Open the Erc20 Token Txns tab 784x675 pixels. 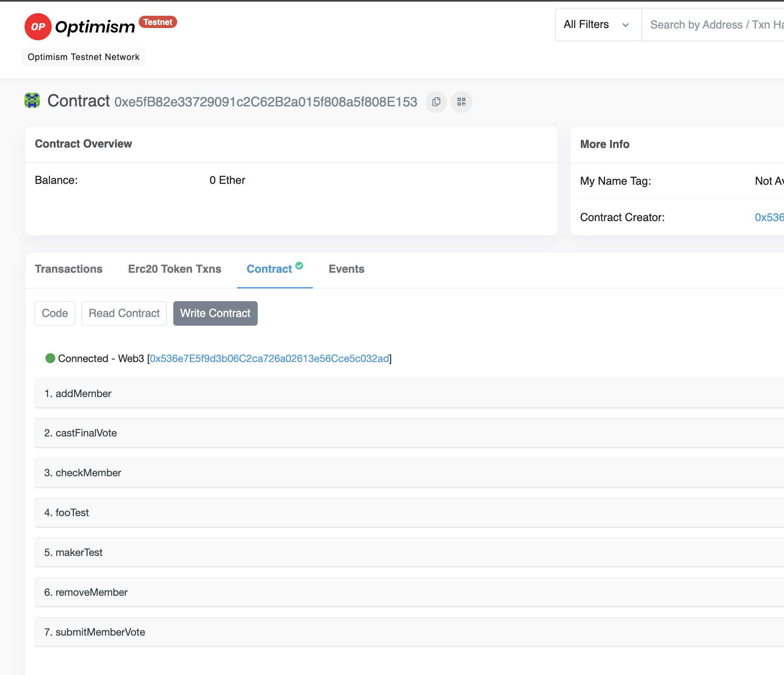pos(175,269)
